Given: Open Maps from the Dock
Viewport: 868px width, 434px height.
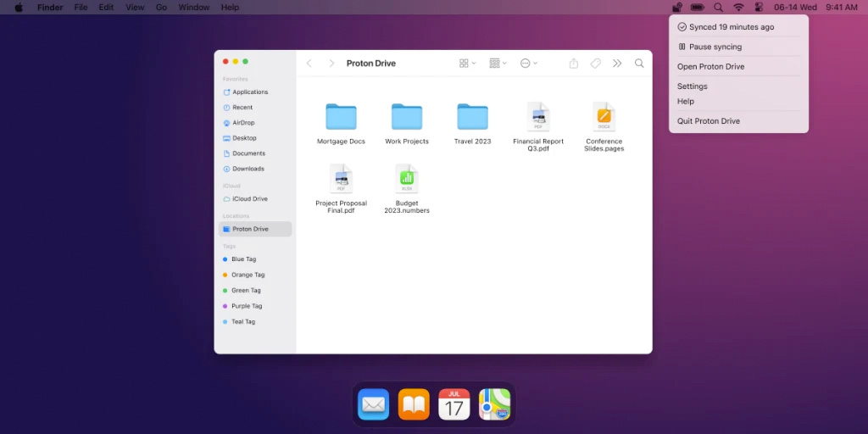Looking at the screenshot, I should 494,404.
